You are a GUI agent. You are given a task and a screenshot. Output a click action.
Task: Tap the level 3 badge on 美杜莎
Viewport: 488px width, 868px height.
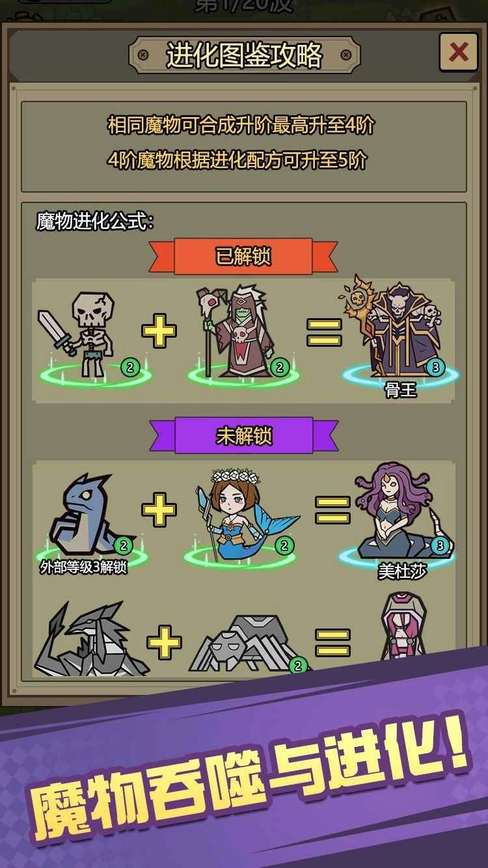point(440,545)
